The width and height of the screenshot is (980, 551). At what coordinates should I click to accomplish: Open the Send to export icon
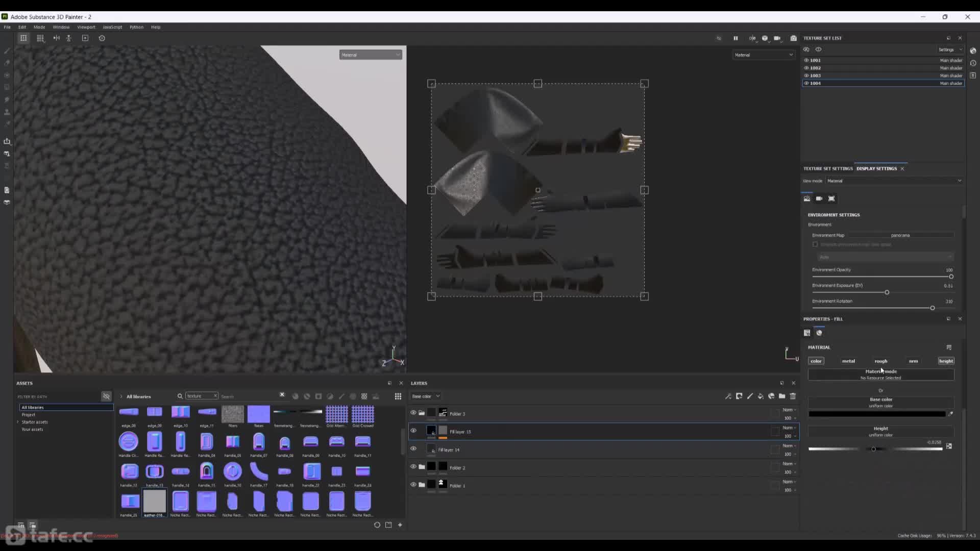pos(7,141)
